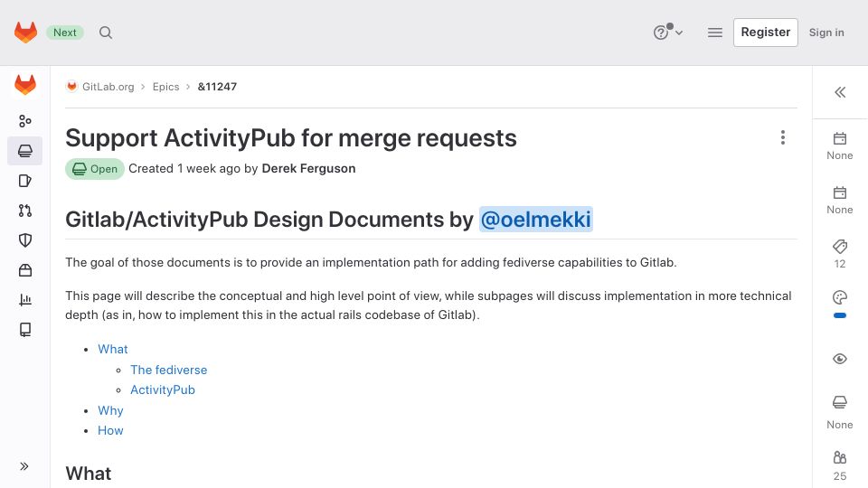868x488 pixels.
Task: Open Group information sidebar icon
Action: [25, 120]
